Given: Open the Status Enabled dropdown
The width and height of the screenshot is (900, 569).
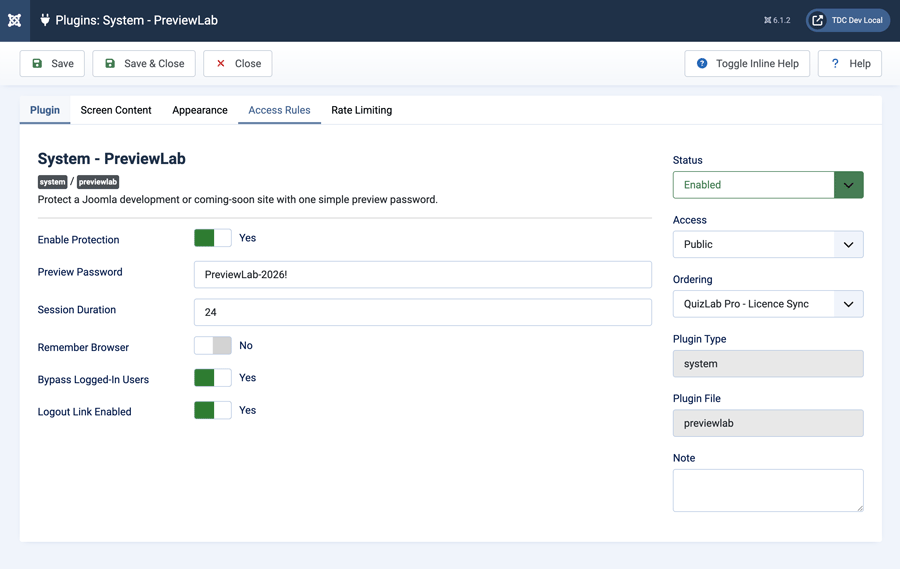Looking at the screenshot, I should point(768,185).
